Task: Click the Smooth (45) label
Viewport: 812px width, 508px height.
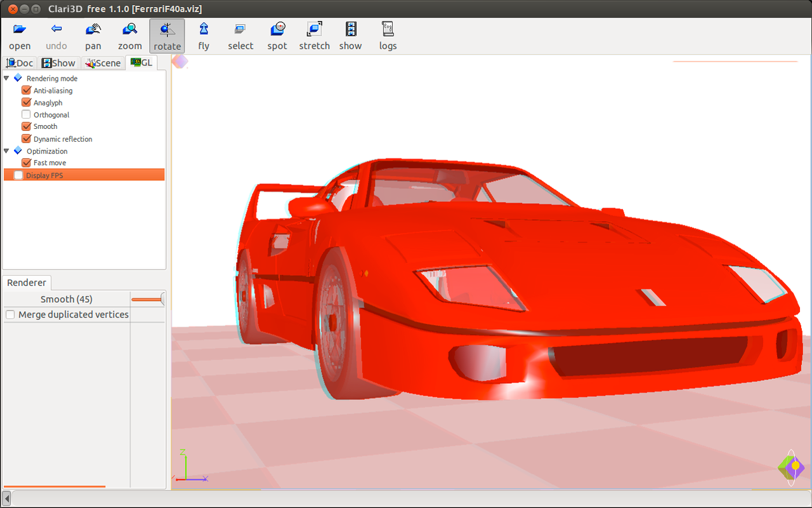Action: [67, 299]
